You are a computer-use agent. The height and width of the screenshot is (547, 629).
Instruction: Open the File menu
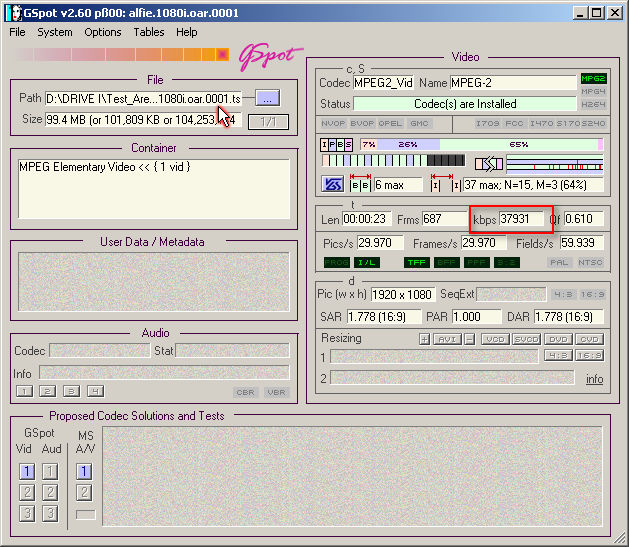click(x=17, y=32)
